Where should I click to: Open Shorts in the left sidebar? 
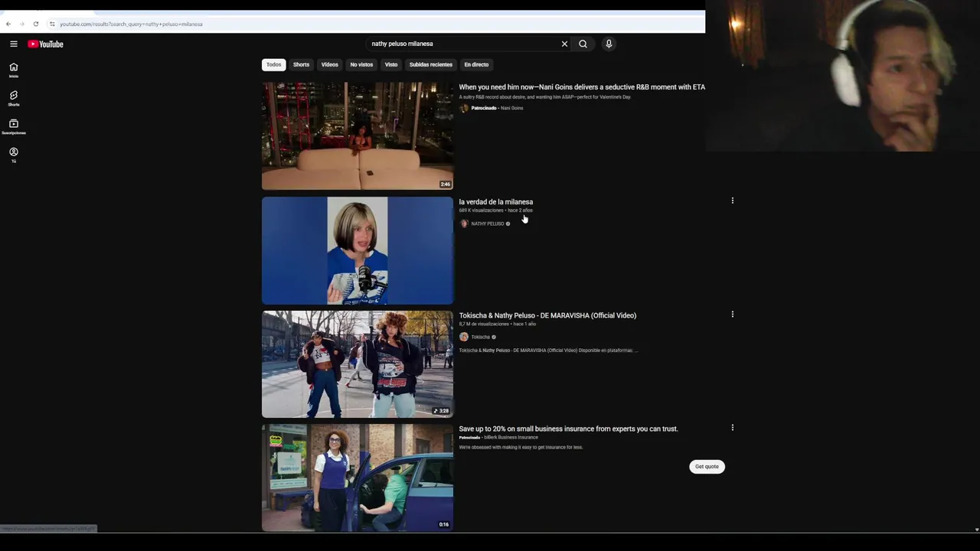(x=13, y=98)
